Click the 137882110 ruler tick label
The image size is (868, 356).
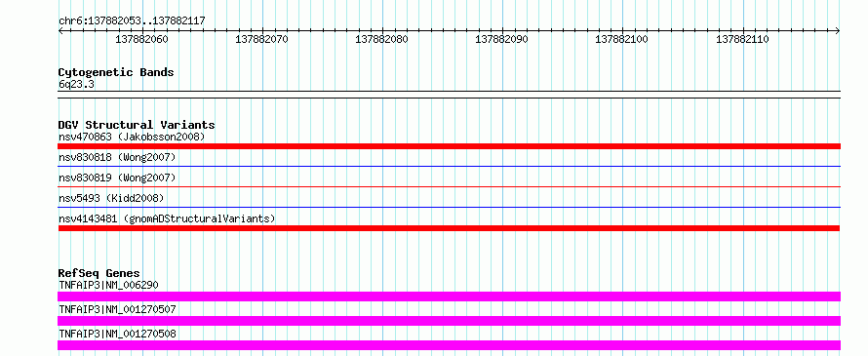(x=742, y=39)
